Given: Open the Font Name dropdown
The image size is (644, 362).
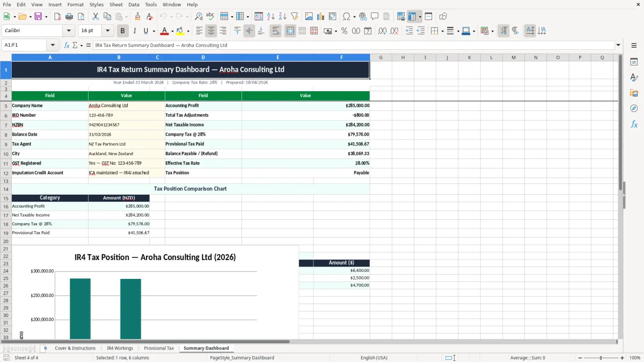Looking at the screenshot, I should coord(69,31).
